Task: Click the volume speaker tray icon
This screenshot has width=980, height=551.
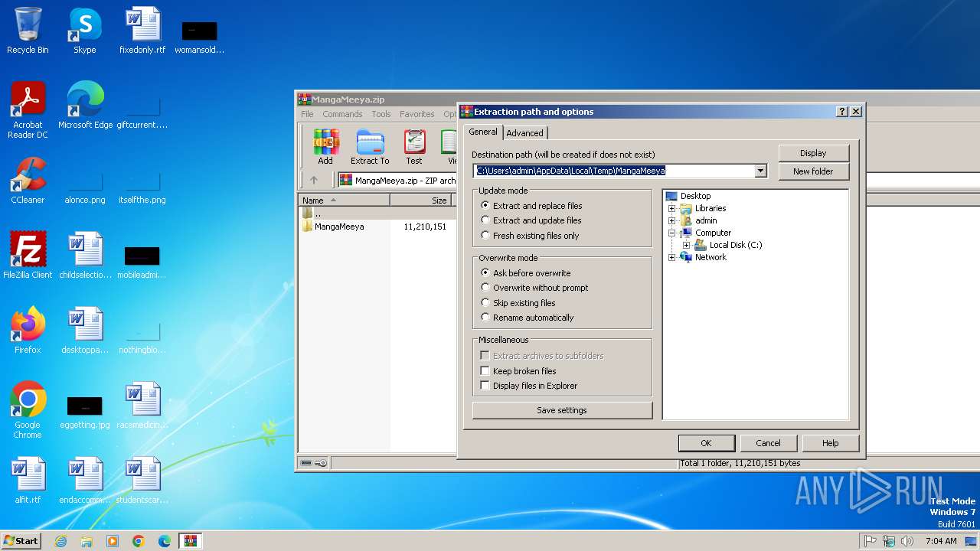Action: (x=907, y=541)
